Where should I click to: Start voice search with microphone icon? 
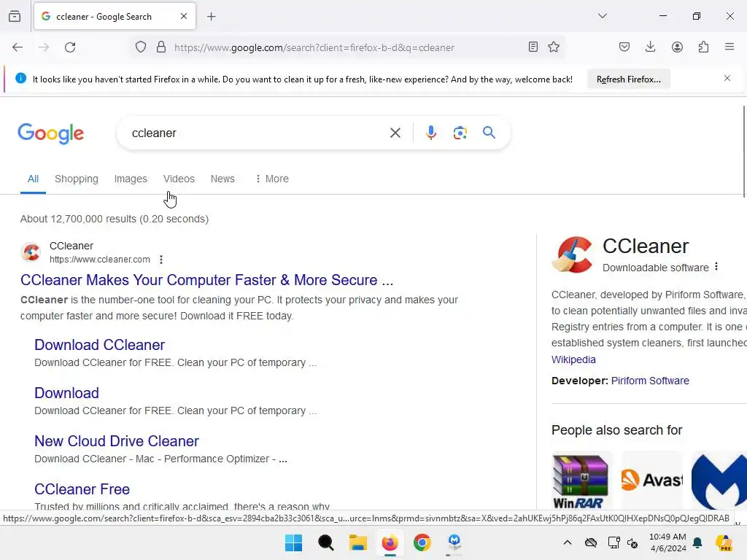pos(431,133)
